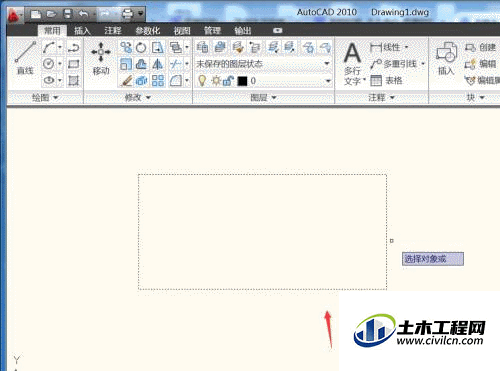The height and width of the screenshot is (371, 500).
Task: Click the 多重引线 multileader button
Action: pos(397,64)
